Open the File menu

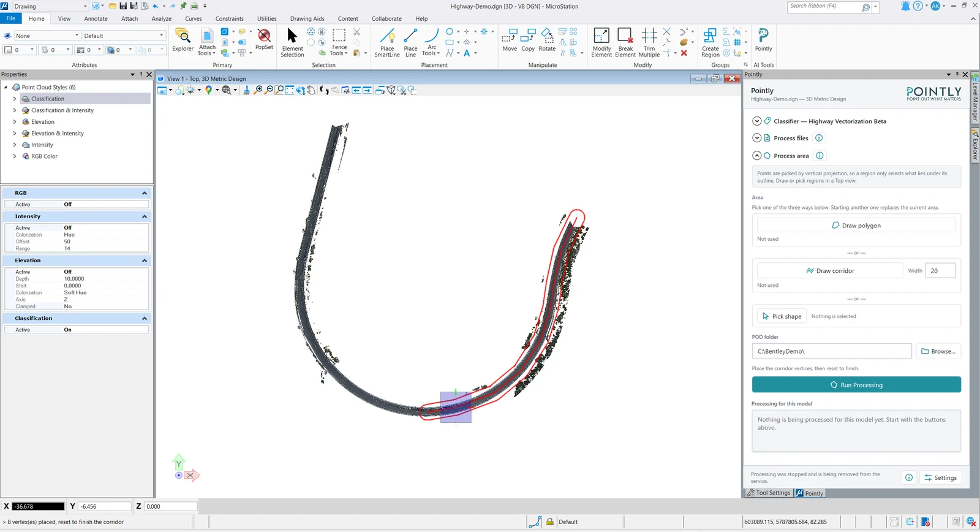(11, 18)
